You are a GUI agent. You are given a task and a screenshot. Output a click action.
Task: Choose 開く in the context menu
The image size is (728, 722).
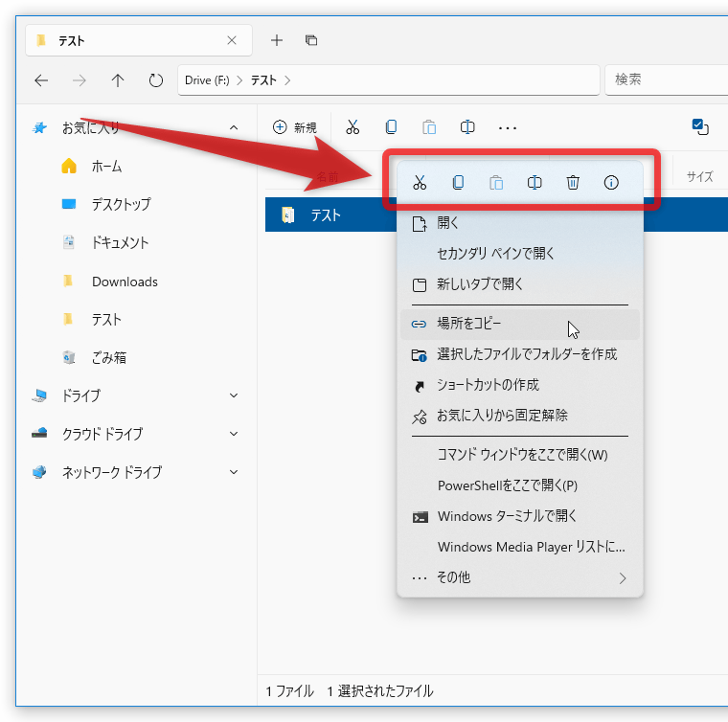520,223
